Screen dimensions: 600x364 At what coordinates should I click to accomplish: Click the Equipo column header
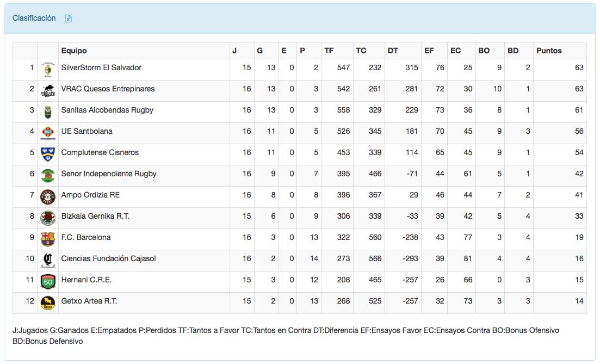click(74, 51)
